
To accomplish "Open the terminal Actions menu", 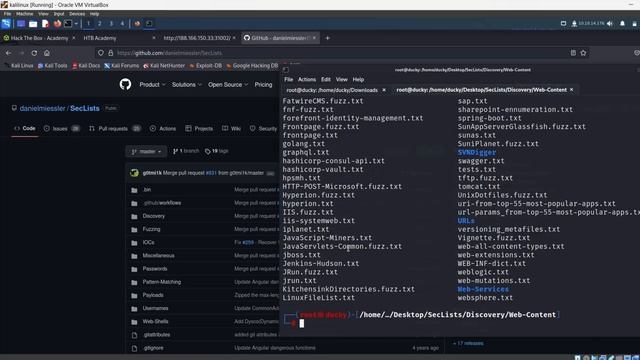I will [x=307, y=80].
